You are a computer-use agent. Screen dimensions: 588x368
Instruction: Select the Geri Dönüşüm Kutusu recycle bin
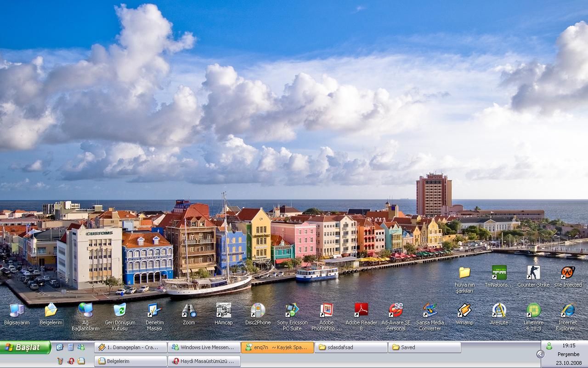coord(120,310)
